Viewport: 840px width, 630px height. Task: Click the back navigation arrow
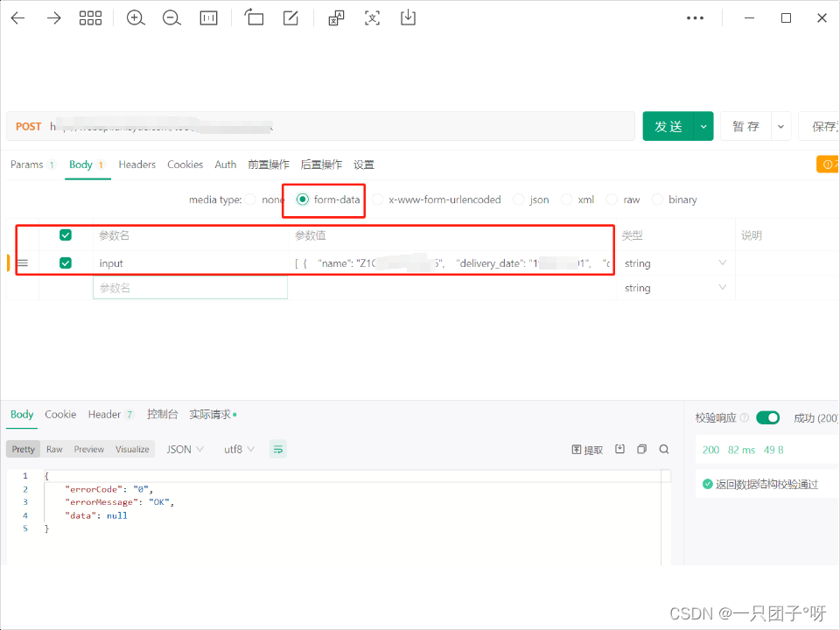point(18,17)
